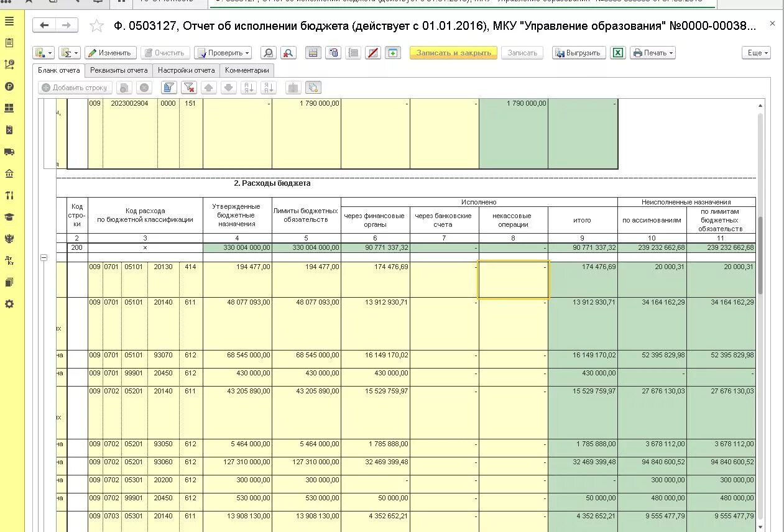Switch to the Реквизиты отчета tab
The height and width of the screenshot is (532, 784).
pos(119,70)
